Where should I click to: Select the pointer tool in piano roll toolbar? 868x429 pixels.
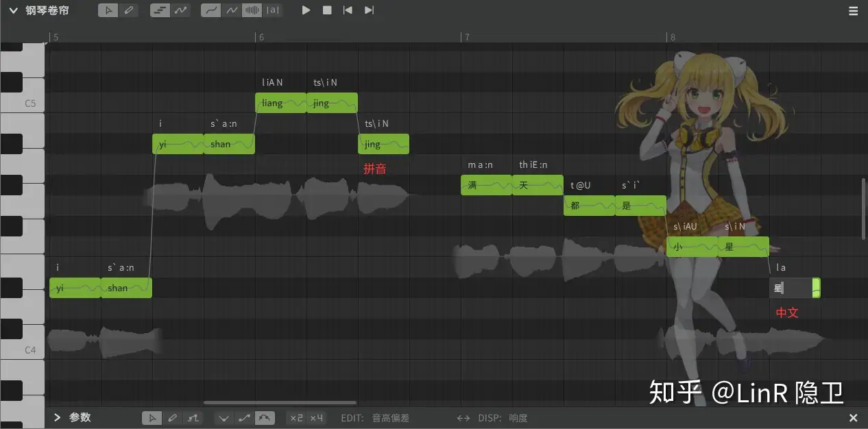[108, 10]
